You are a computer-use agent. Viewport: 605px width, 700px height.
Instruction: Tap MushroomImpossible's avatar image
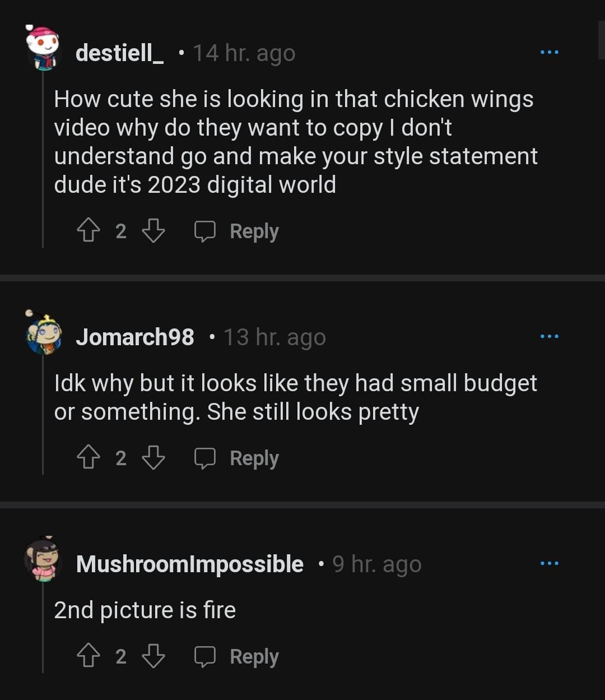[42, 560]
